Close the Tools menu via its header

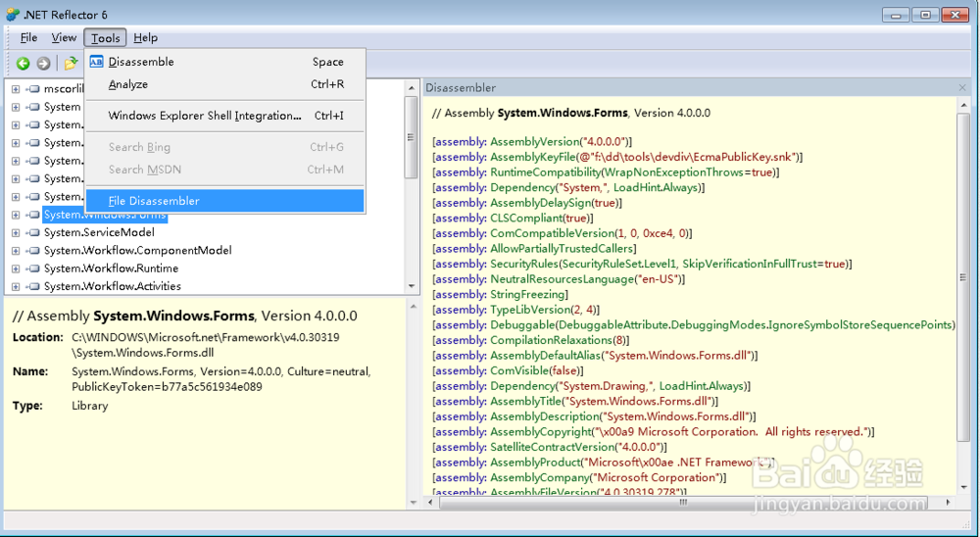pyautogui.click(x=105, y=38)
